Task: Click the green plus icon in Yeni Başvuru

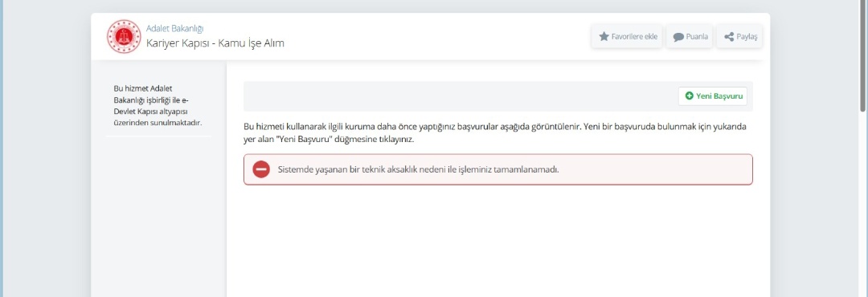Action: tap(690, 96)
